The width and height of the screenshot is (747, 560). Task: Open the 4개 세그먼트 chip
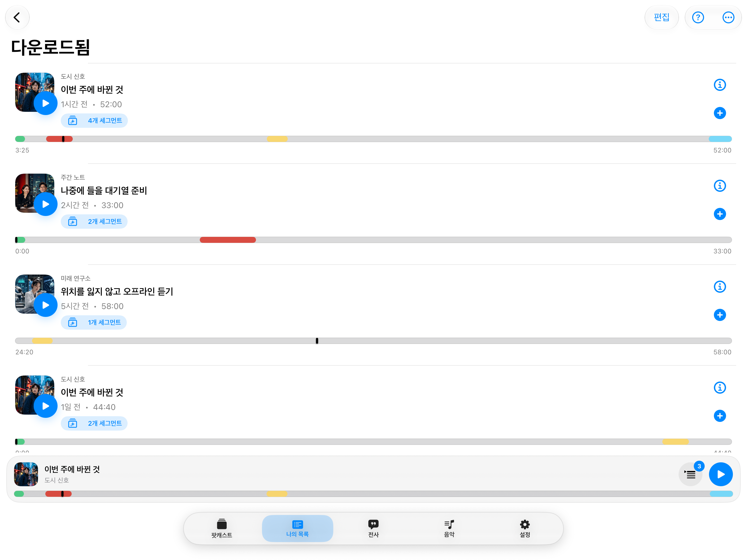(x=94, y=120)
